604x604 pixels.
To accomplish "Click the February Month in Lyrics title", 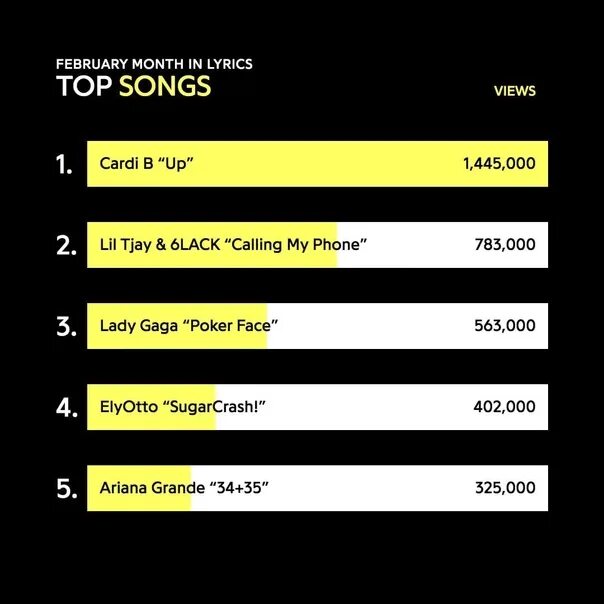I will click(x=154, y=64).
